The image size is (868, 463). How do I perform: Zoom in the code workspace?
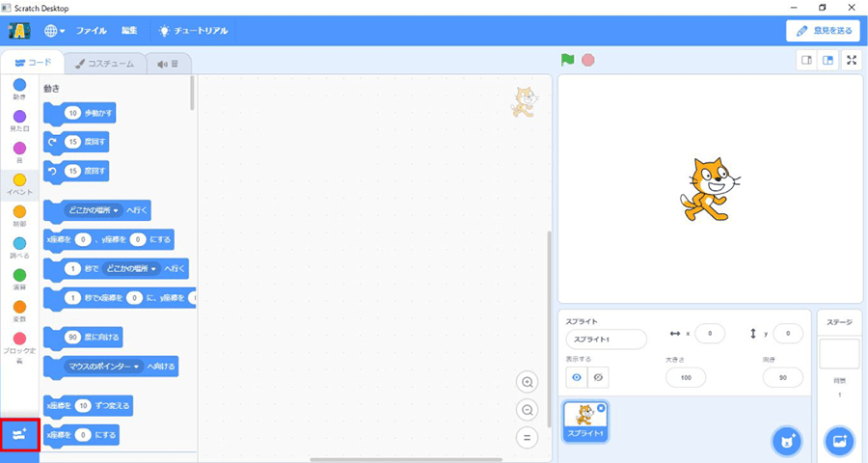tap(527, 382)
